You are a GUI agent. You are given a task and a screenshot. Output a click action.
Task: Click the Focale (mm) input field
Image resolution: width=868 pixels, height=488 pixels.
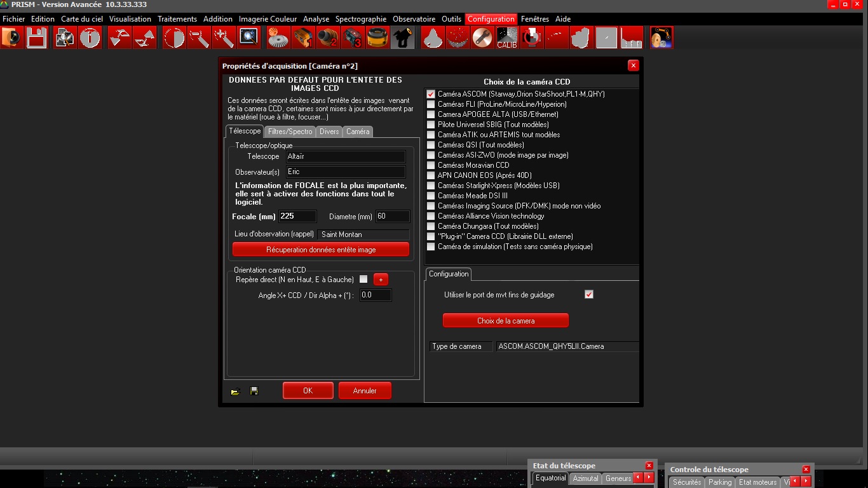(297, 216)
